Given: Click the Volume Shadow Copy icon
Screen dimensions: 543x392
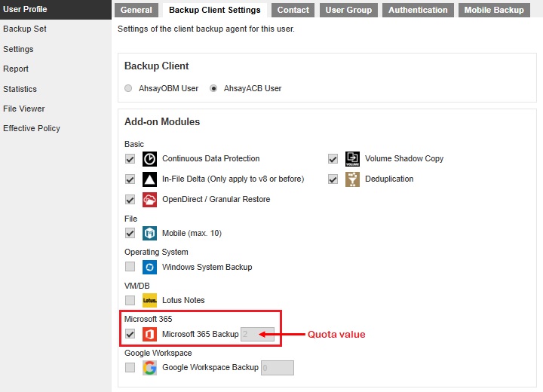Looking at the screenshot, I should 352,159.
